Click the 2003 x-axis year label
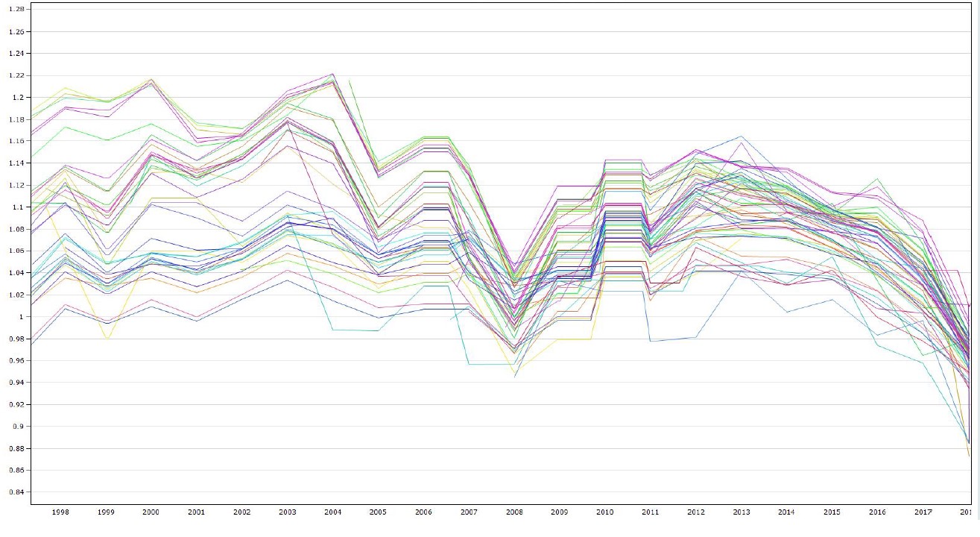 click(x=286, y=512)
